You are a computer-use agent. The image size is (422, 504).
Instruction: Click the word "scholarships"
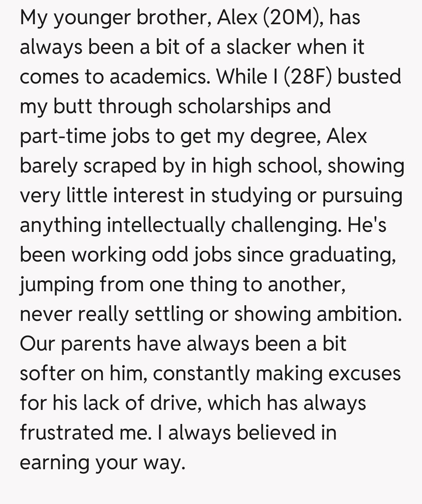click(234, 106)
